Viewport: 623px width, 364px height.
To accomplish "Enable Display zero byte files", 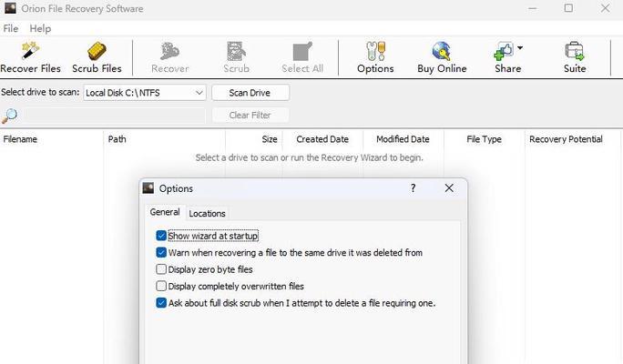I will [161, 269].
